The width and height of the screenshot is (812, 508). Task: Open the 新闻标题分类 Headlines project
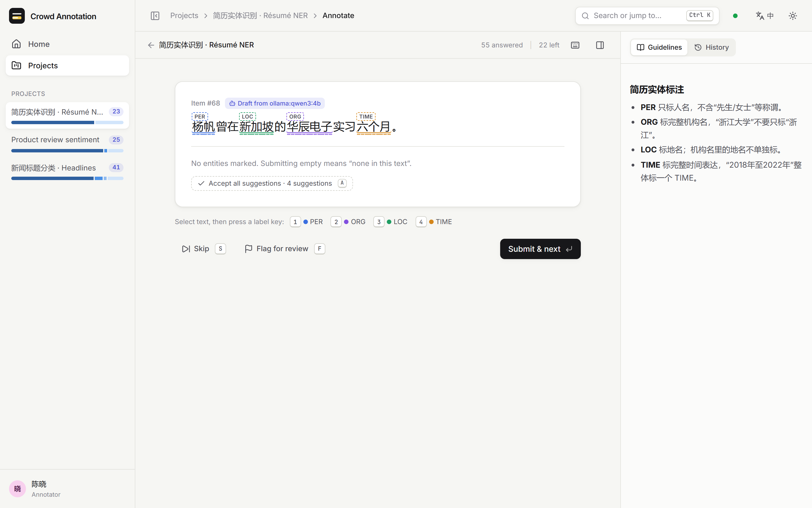67,171
